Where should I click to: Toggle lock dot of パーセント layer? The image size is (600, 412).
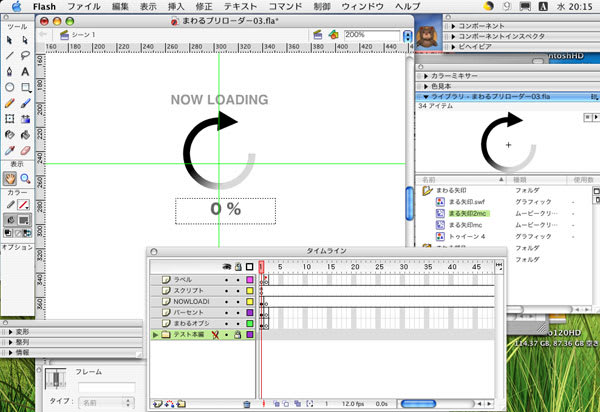(x=238, y=313)
